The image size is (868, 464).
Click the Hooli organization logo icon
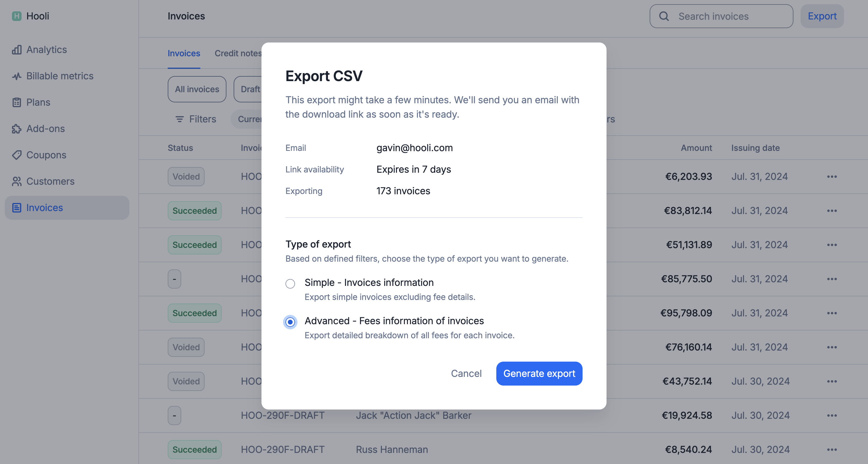coord(16,16)
